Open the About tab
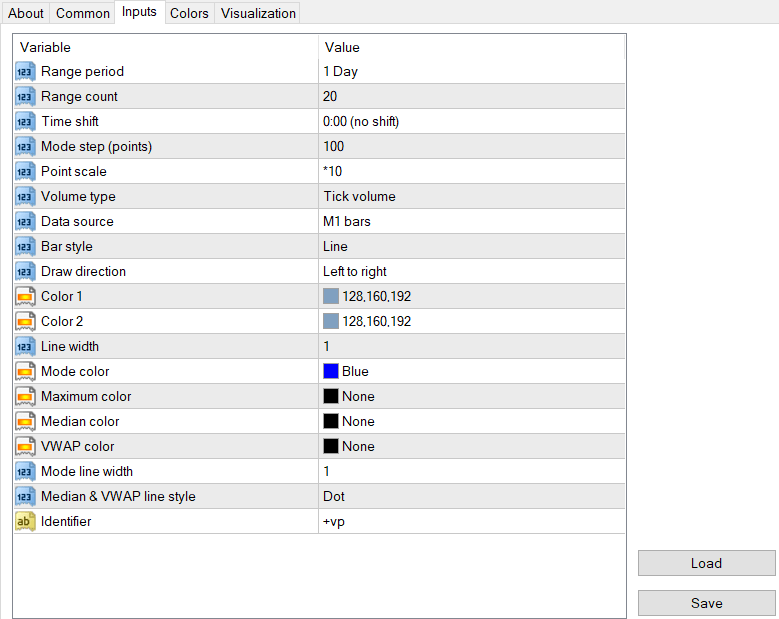The width and height of the screenshot is (779, 619). click(25, 13)
